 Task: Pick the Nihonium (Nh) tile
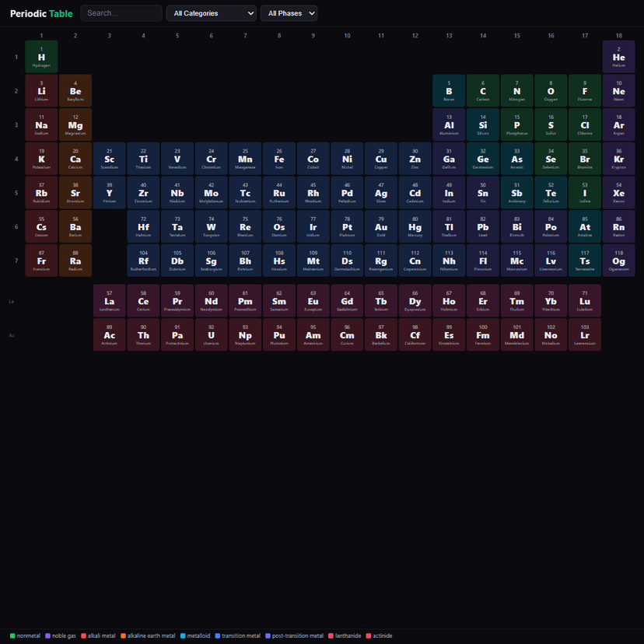tap(449, 261)
